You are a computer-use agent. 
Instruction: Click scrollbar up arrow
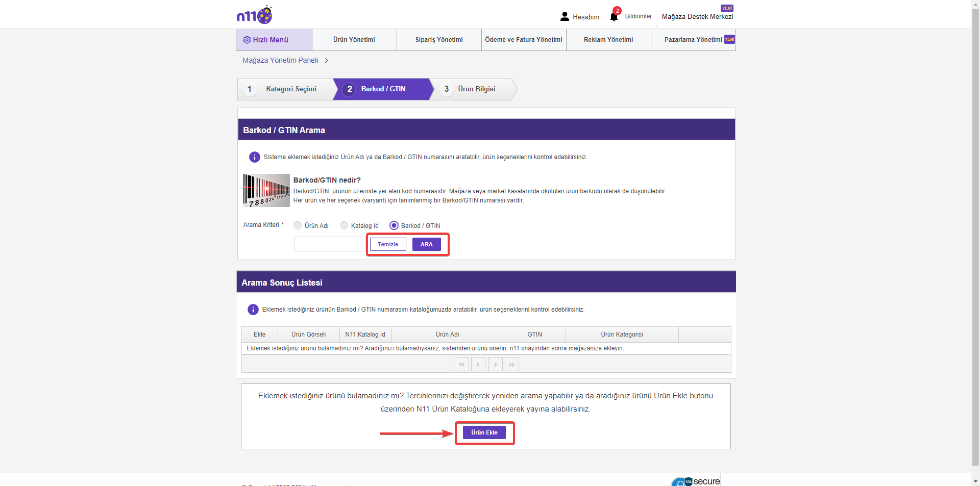(975, 4)
